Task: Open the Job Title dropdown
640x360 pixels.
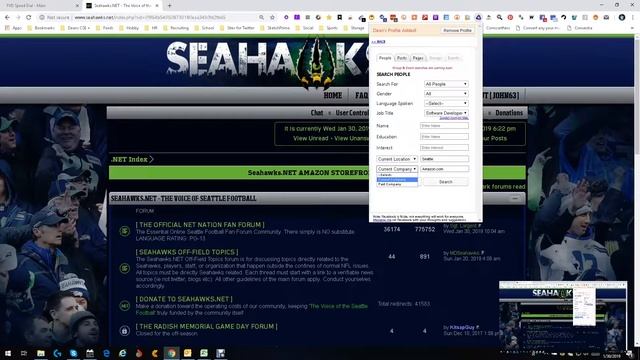Action: click(x=446, y=113)
